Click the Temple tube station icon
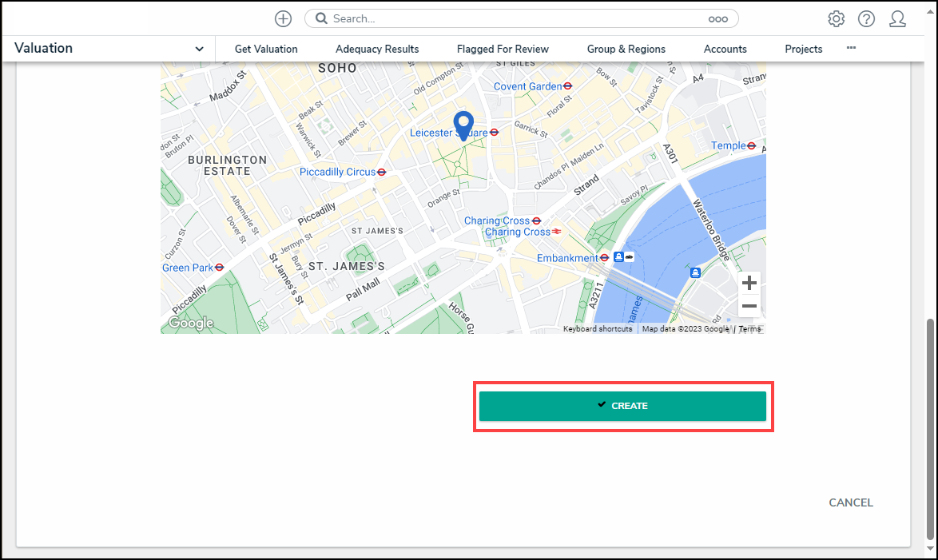This screenshot has height=560, width=938. pyautogui.click(x=751, y=145)
